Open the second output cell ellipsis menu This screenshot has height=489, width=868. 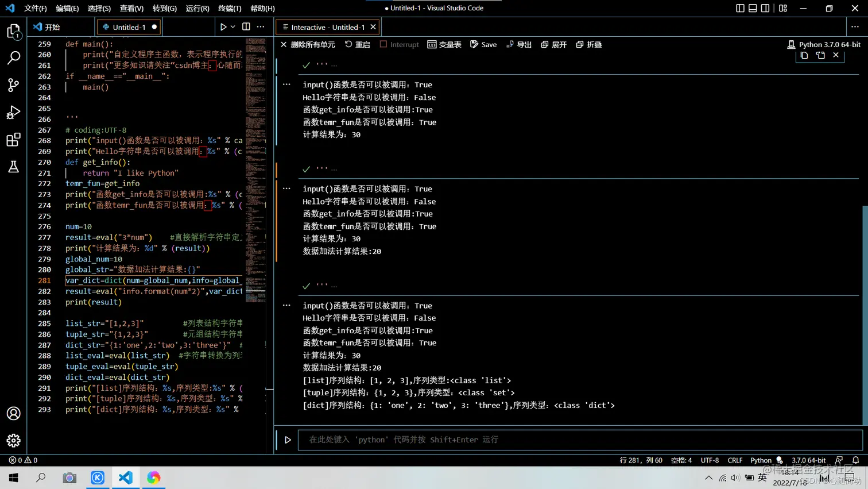pyautogui.click(x=286, y=188)
